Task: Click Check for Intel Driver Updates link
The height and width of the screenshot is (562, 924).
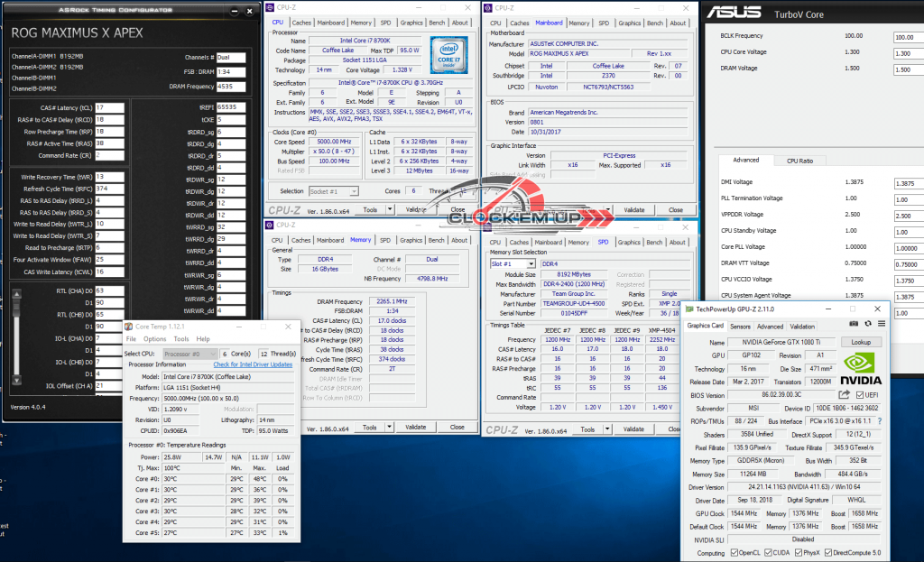Action: coord(253,364)
